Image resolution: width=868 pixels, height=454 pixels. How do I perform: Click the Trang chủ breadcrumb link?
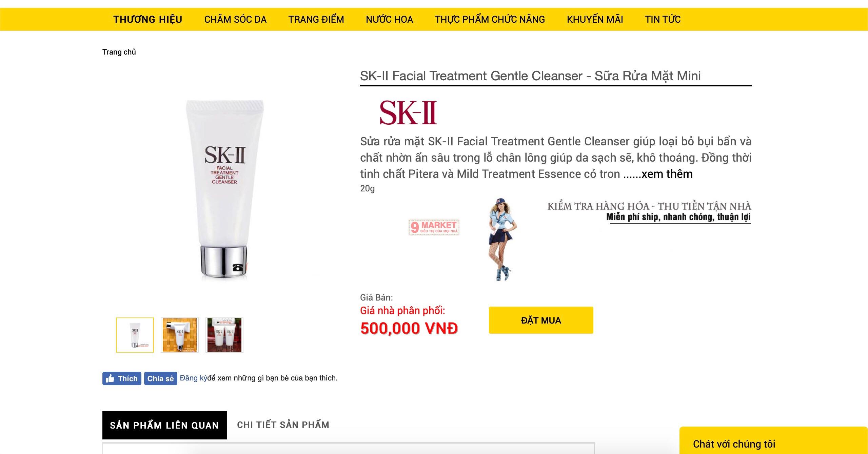(119, 52)
